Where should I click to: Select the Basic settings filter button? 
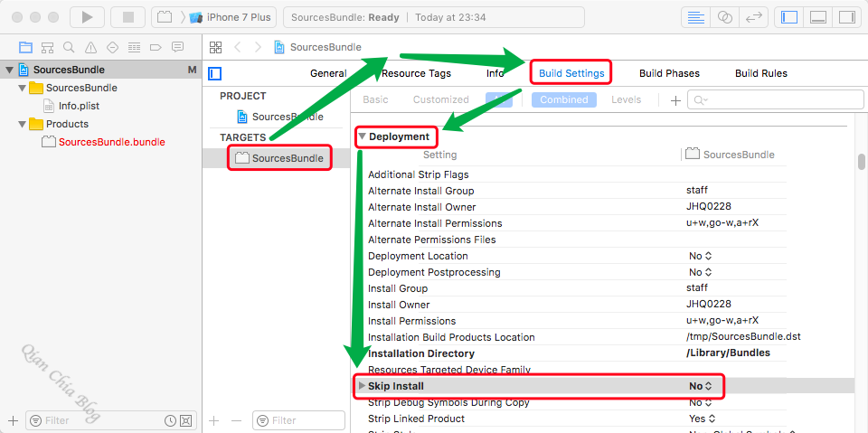[x=375, y=100]
